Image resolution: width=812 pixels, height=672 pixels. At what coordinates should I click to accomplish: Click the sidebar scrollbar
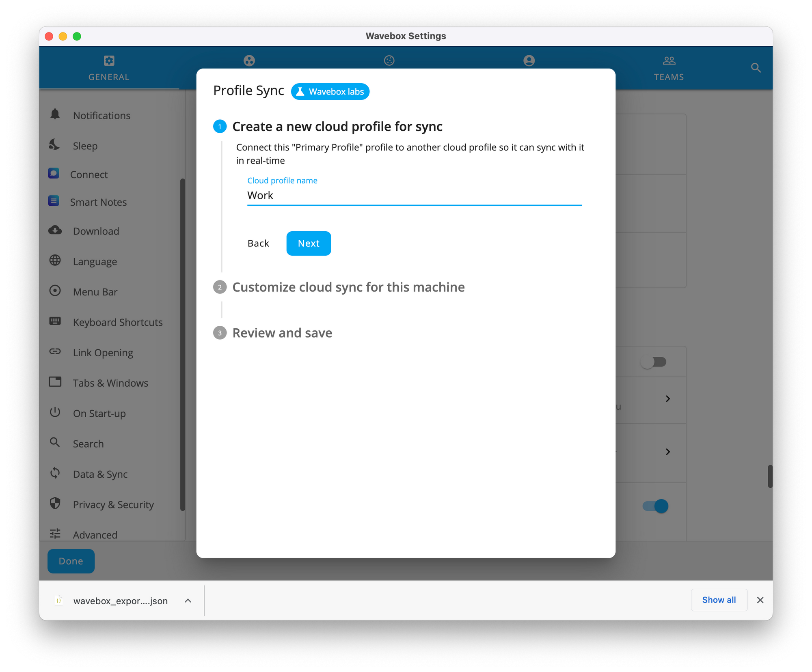click(x=183, y=344)
